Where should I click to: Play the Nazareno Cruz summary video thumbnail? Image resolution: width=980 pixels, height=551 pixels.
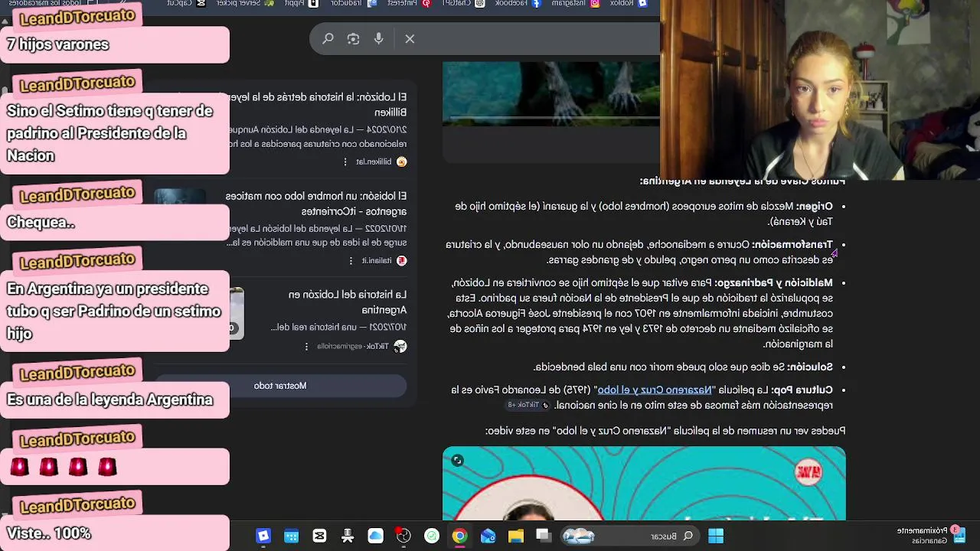(x=644, y=484)
